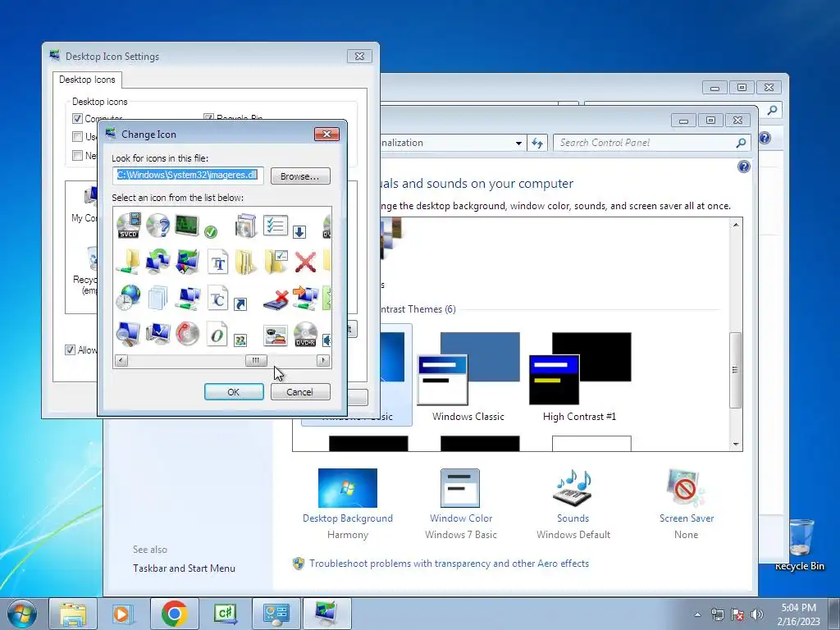The height and width of the screenshot is (630, 840).
Task: Open Google Chrome from the taskbar
Action: tap(174, 614)
